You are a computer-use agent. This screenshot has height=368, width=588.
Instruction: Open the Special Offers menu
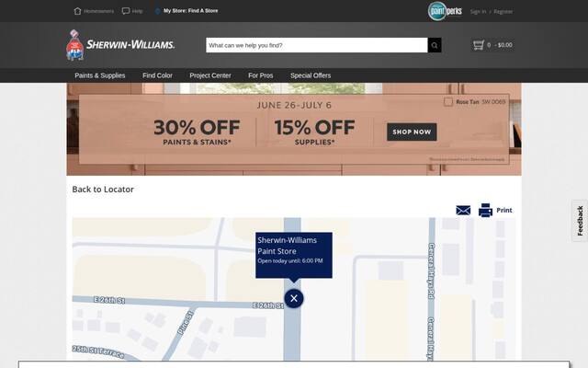pos(311,75)
